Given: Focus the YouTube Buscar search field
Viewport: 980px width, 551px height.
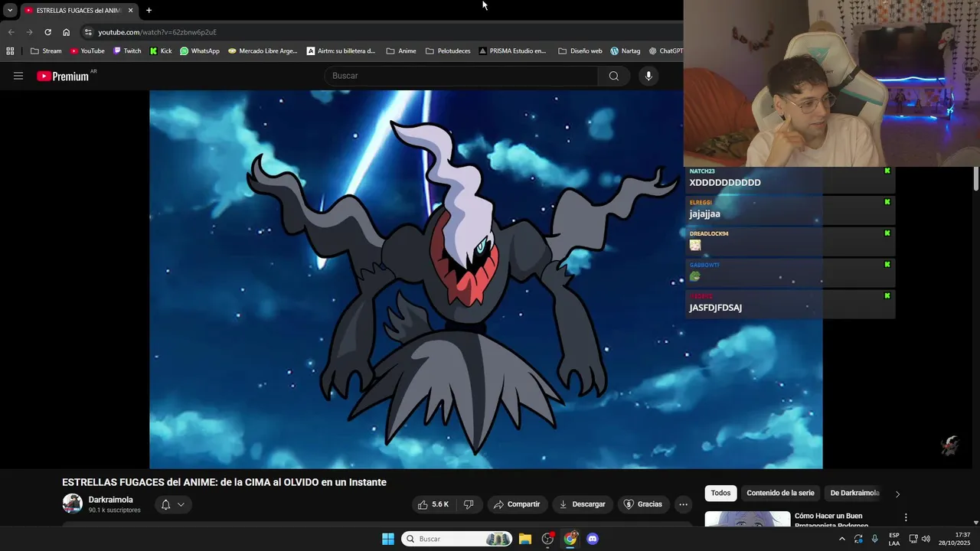Looking at the screenshot, I should click(462, 76).
